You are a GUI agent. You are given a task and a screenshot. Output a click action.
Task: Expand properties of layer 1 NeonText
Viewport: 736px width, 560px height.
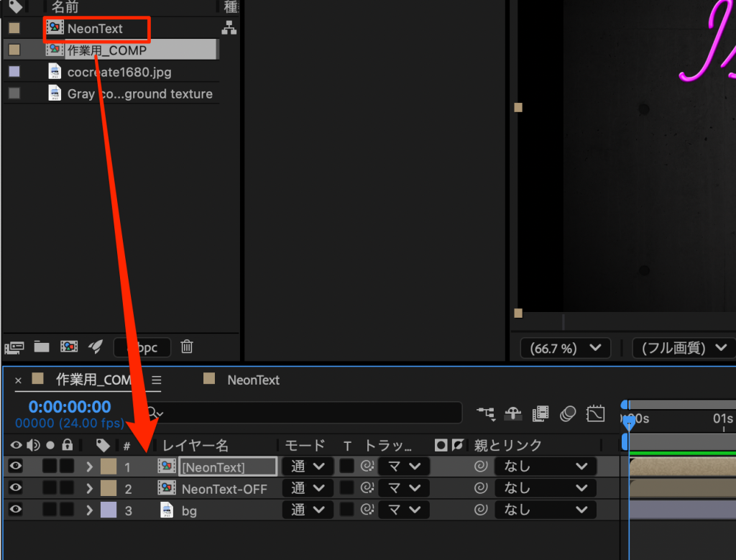tap(89, 467)
